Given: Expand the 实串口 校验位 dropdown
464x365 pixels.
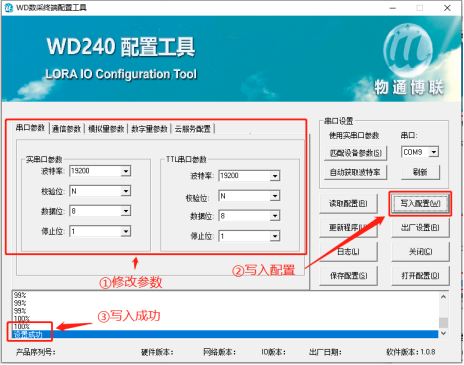Looking at the screenshot, I should (x=126, y=191).
